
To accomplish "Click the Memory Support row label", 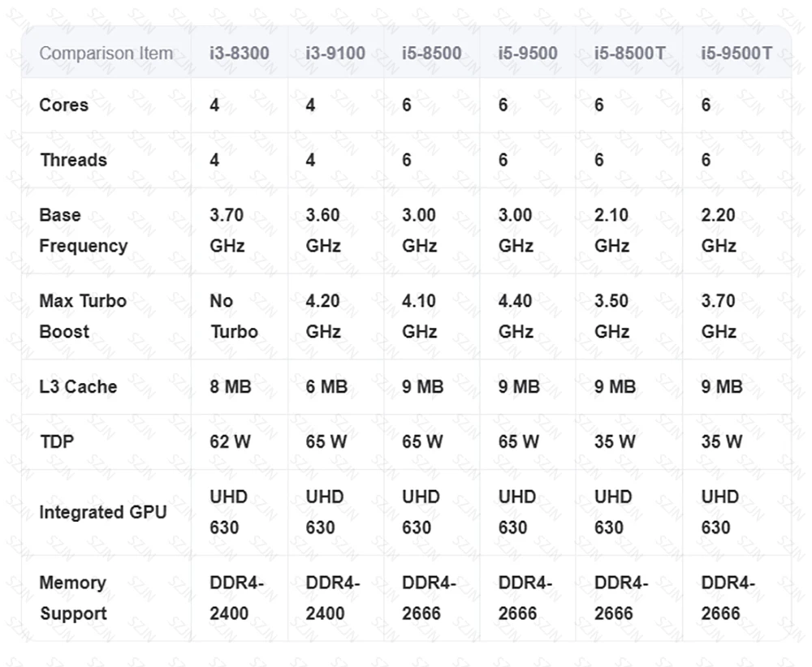I will pyautogui.click(x=73, y=598).
